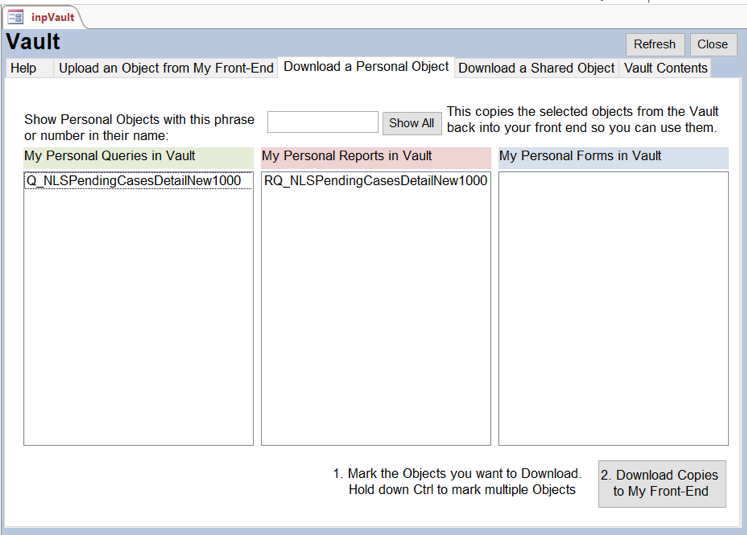Click the inpVault form icon
Viewport: 747px width, 535px height.
point(16,17)
